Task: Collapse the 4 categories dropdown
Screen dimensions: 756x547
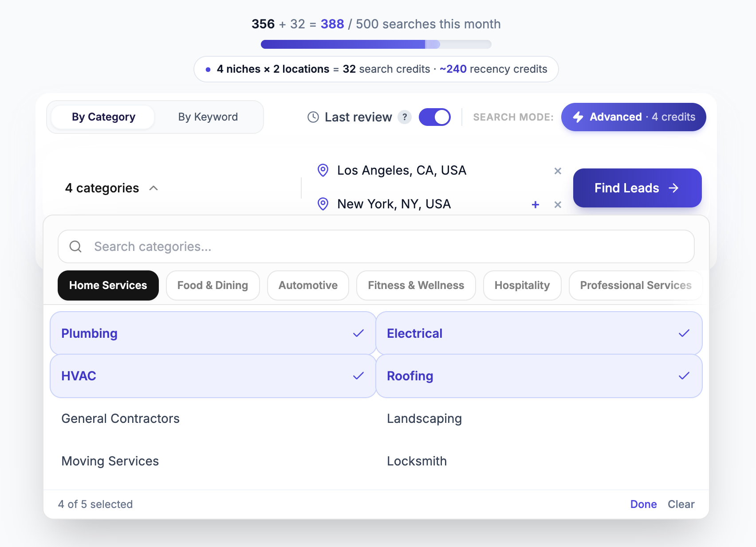Action: pos(111,188)
